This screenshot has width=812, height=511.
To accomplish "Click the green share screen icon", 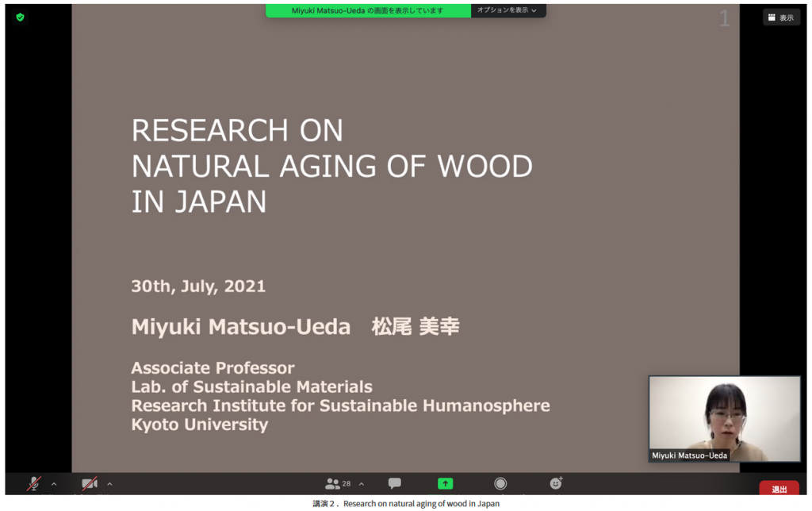I will pyautogui.click(x=446, y=483).
